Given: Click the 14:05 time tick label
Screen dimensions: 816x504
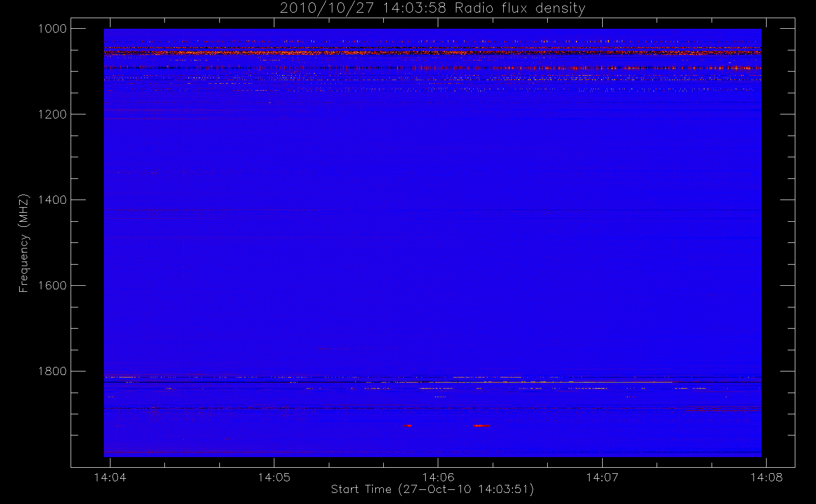Looking at the screenshot, I should [x=274, y=477].
